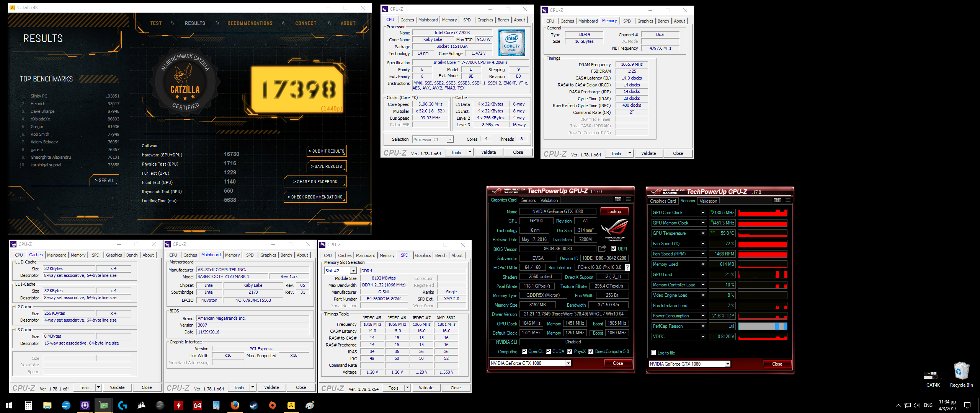Screen dimensions: 980x413
Task: Enable Log to file in GPU-Z Sensors
Action: coord(653,353)
